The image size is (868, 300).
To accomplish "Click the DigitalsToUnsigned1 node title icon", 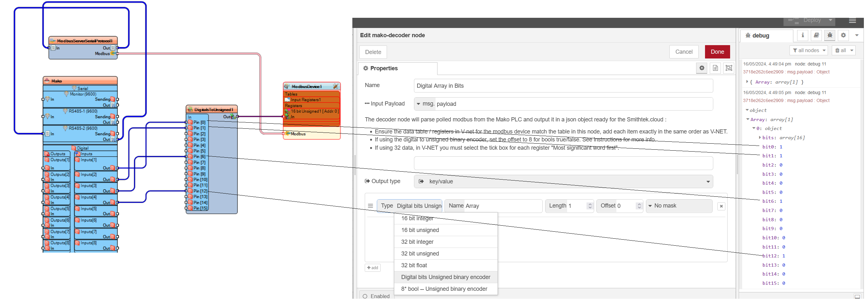I will pyautogui.click(x=190, y=110).
